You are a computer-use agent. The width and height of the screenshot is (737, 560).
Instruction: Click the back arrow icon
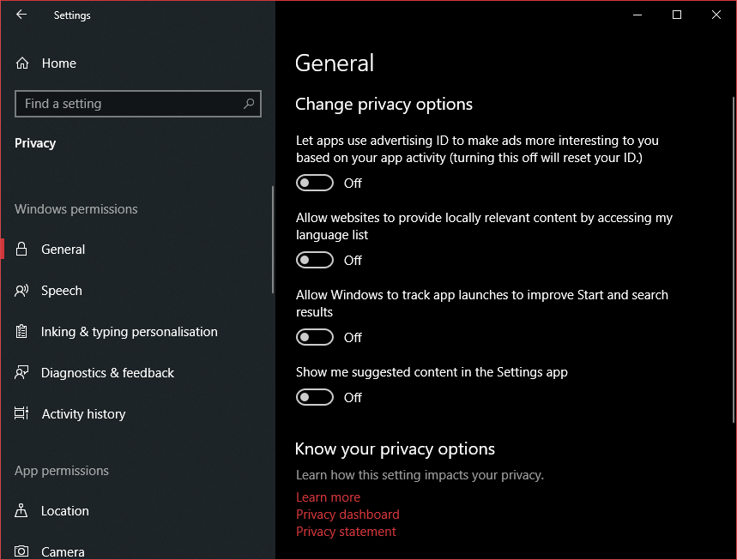point(21,15)
